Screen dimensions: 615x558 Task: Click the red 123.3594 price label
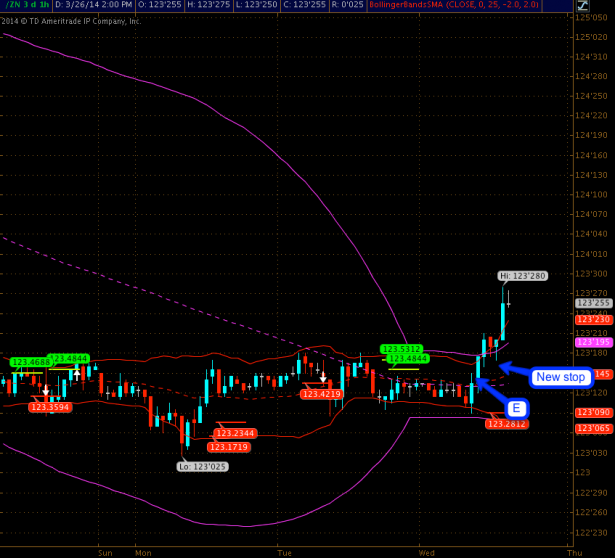50,407
